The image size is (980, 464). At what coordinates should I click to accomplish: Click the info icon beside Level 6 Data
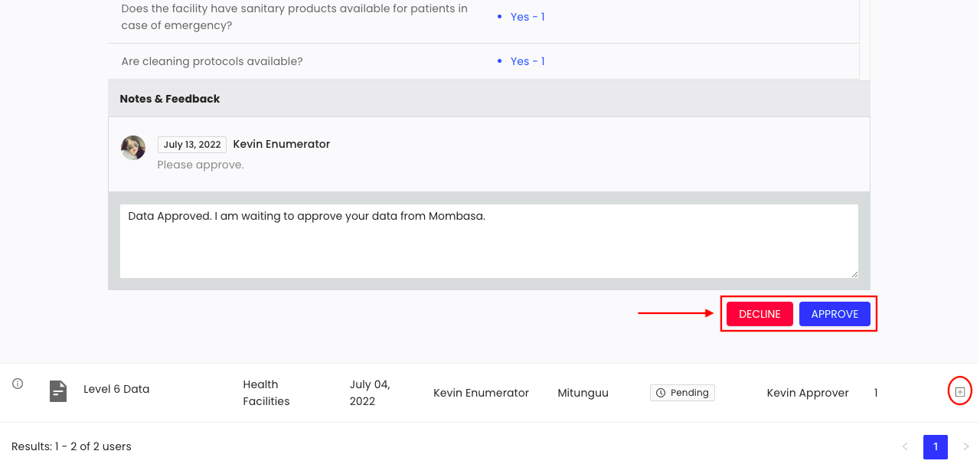pyautogui.click(x=18, y=384)
